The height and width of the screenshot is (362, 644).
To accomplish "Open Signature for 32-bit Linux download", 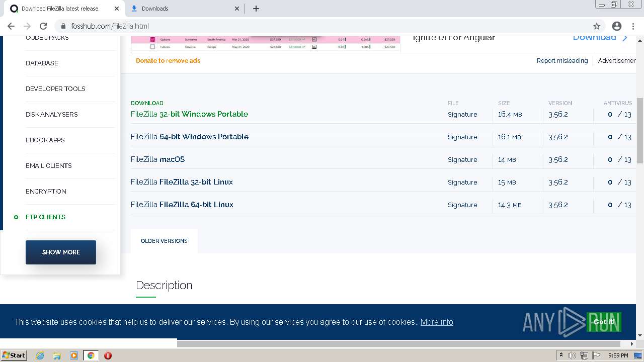I will pyautogui.click(x=462, y=183).
